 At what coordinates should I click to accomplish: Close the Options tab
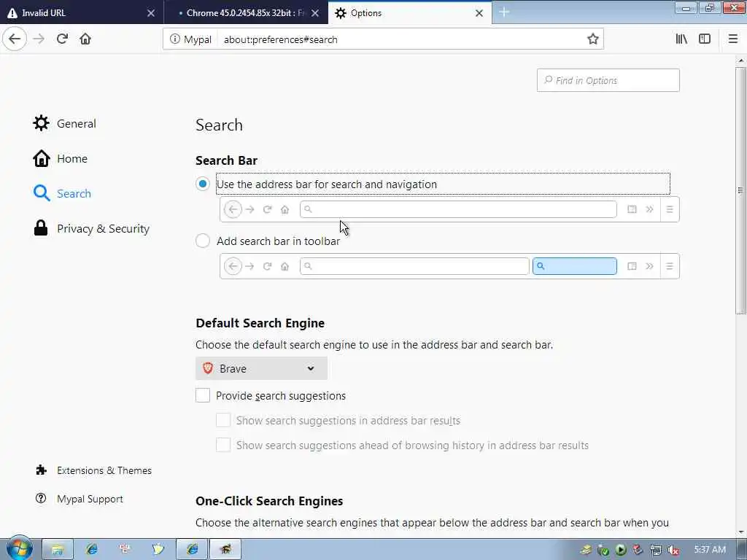479,13
